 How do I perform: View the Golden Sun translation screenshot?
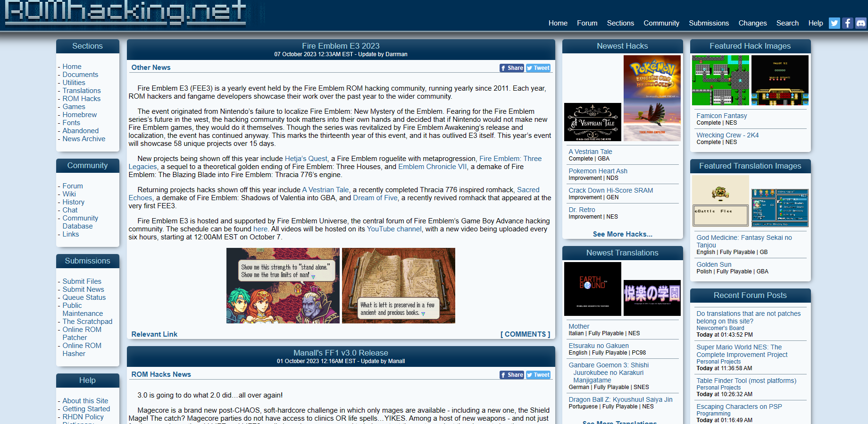tap(780, 208)
